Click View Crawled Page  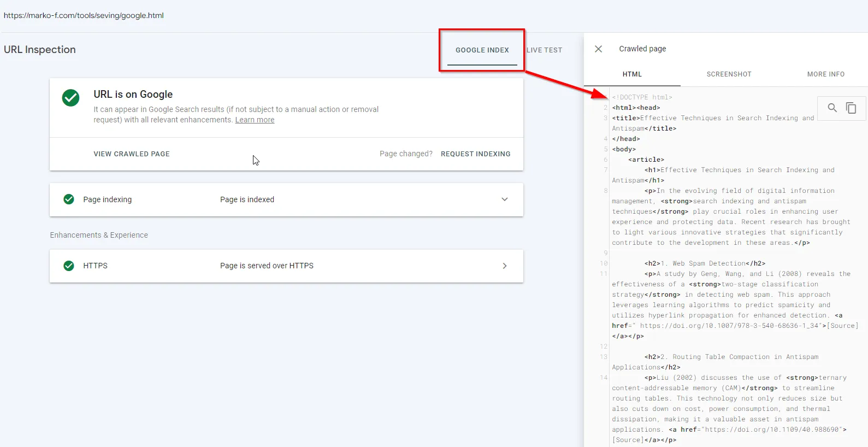132,154
